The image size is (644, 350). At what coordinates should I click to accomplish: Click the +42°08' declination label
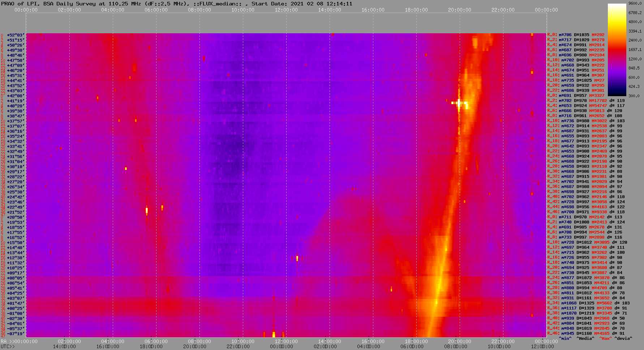[x=15, y=96]
